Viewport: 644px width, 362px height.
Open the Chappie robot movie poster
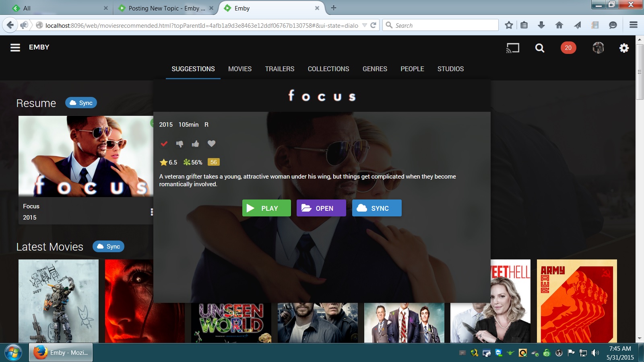58,301
